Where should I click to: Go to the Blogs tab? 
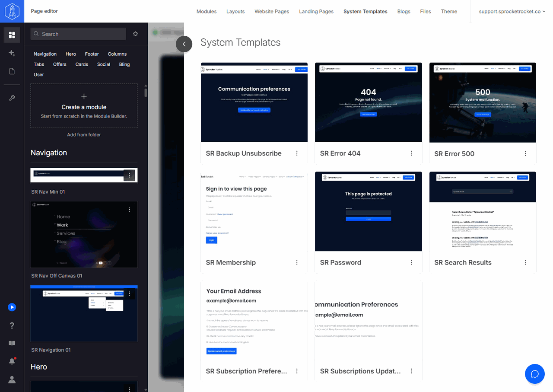tap(404, 12)
